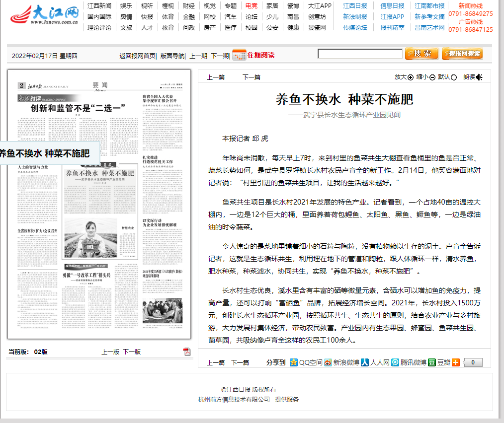Open 版面导航 link
The image size is (504, 423).
(172, 56)
